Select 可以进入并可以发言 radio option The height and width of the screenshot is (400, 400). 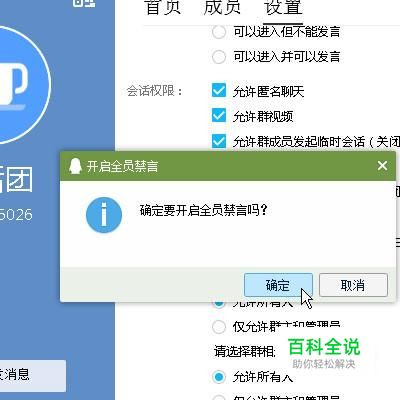tap(219, 57)
